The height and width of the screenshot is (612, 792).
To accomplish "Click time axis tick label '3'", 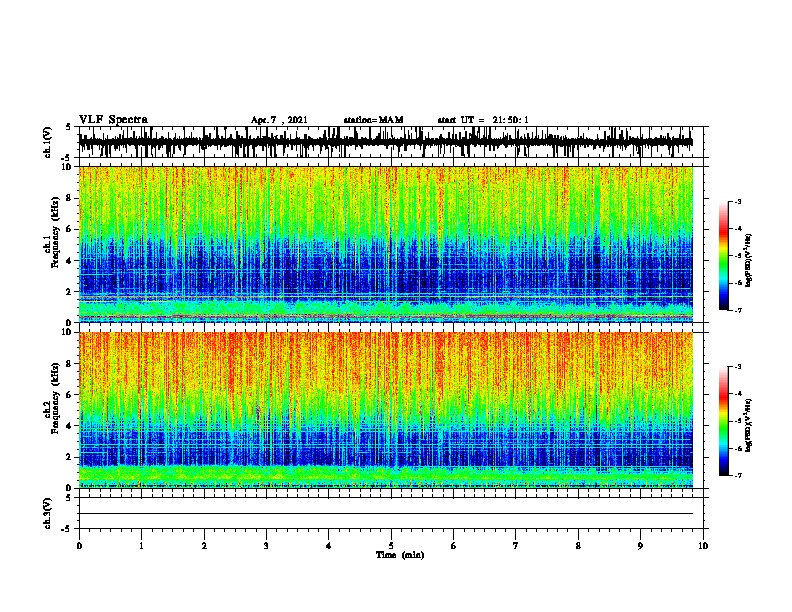I will [x=266, y=546].
